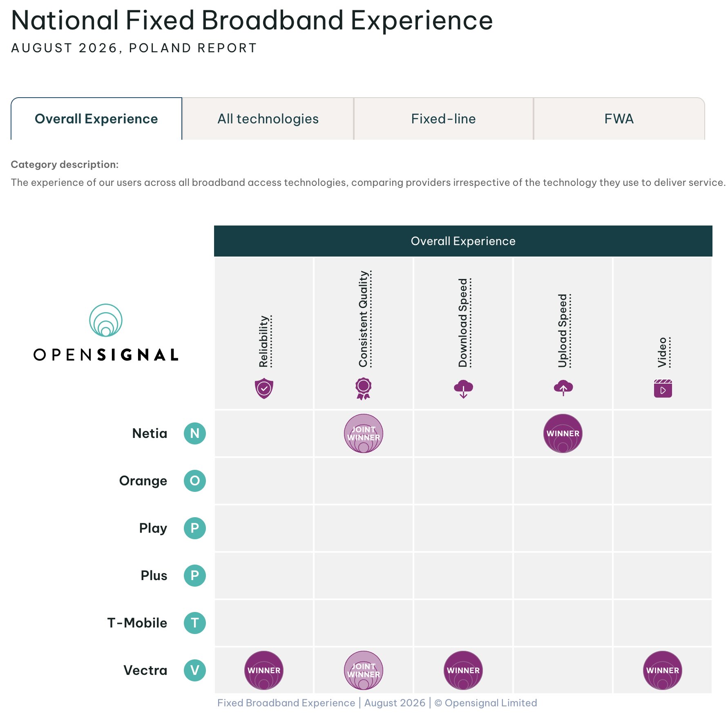Screen dimensions: 728x719
Task: Click the Reliability shield icon
Action: (264, 389)
